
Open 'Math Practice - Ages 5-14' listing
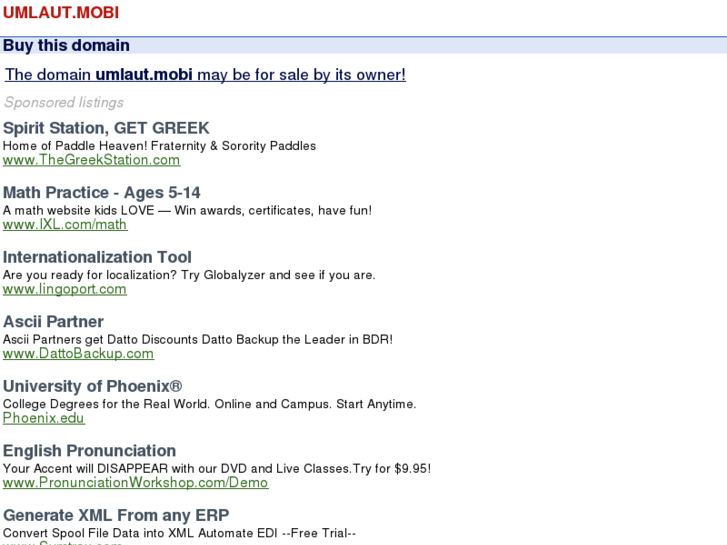coord(101,193)
